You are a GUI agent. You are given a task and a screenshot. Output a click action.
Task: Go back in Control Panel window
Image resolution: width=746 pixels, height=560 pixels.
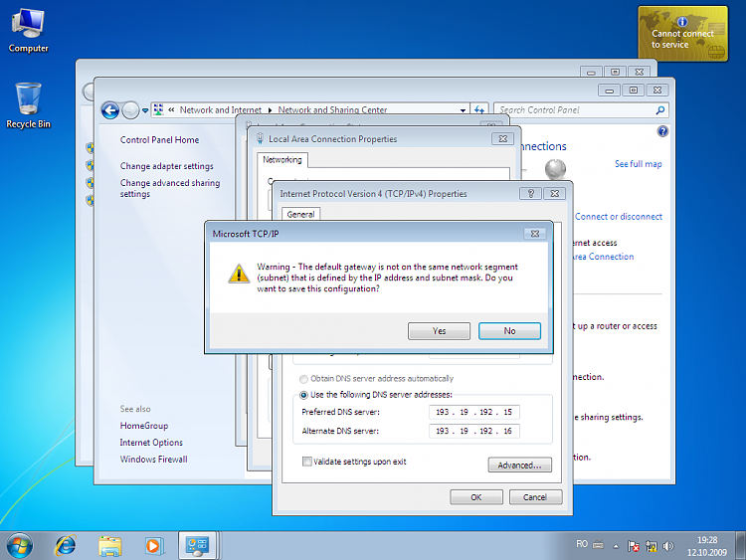[110, 110]
